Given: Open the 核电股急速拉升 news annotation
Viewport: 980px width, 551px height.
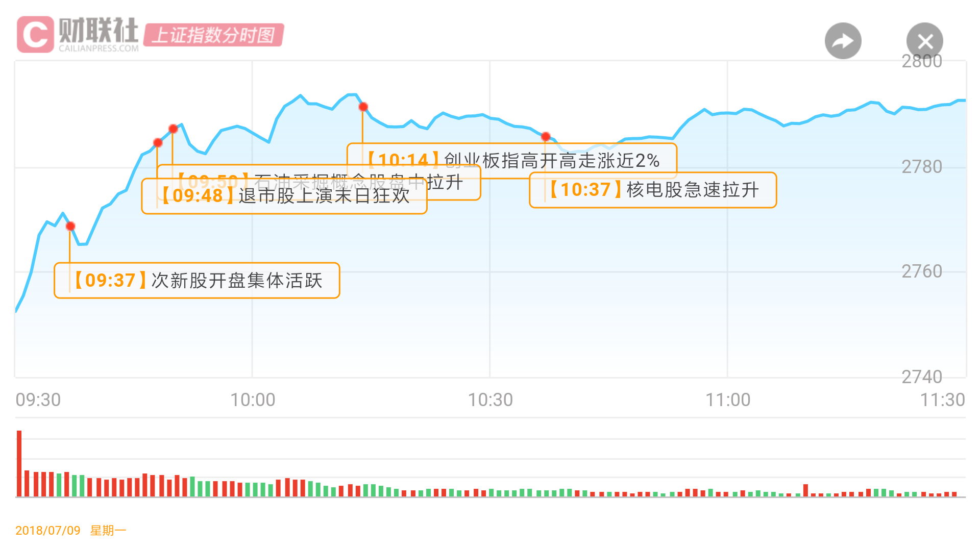Looking at the screenshot, I should tap(653, 190).
